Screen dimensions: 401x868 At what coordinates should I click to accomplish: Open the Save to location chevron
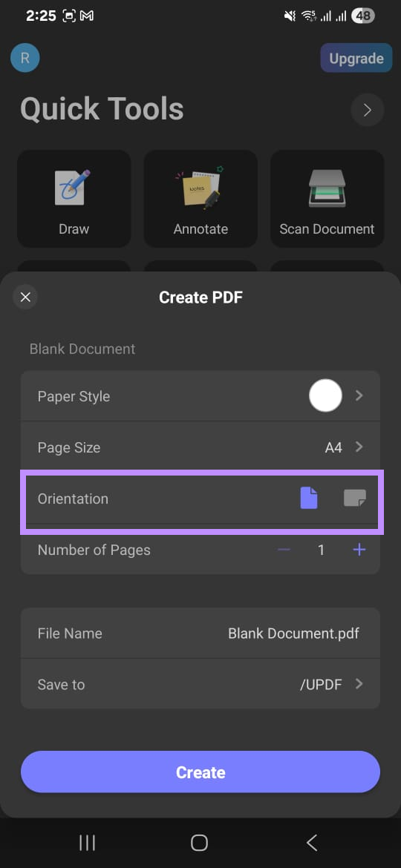(359, 684)
